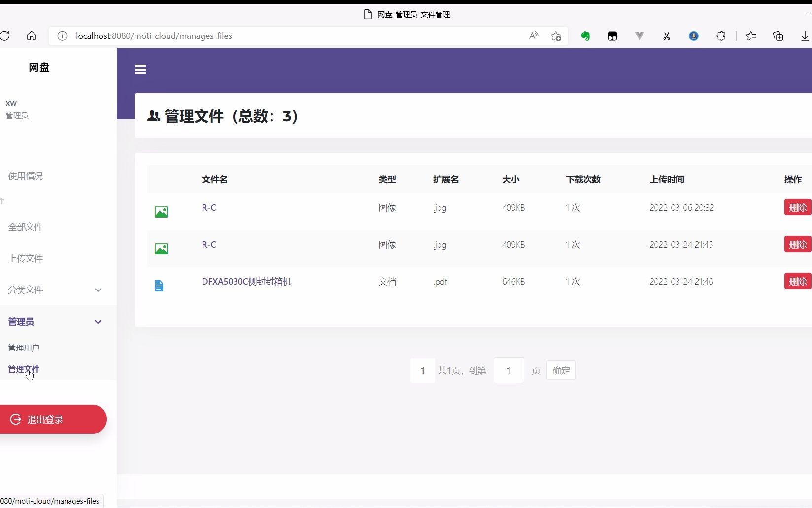Open the Evernote elephant extension icon

[x=585, y=36]
